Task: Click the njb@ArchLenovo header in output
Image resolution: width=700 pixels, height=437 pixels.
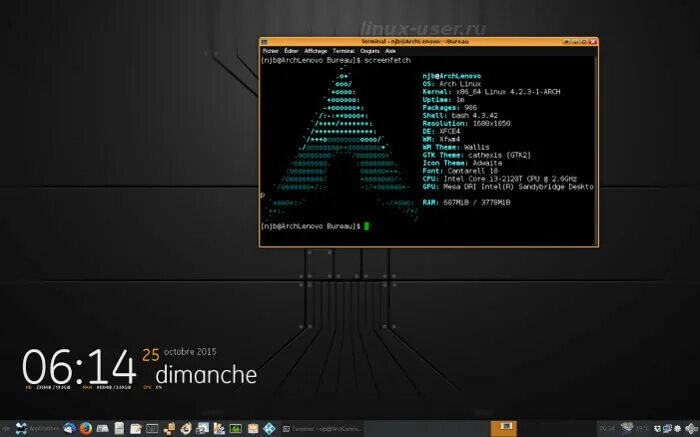Action: click(451, 76)
